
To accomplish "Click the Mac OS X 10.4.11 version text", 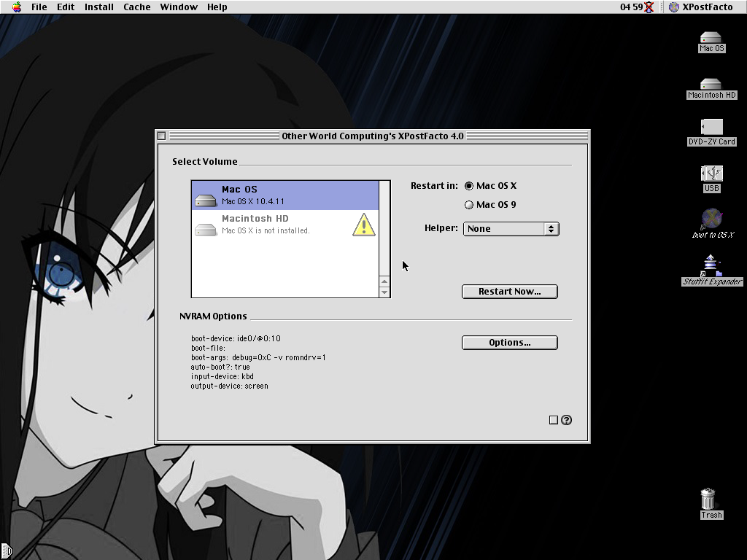I will 253,201.
